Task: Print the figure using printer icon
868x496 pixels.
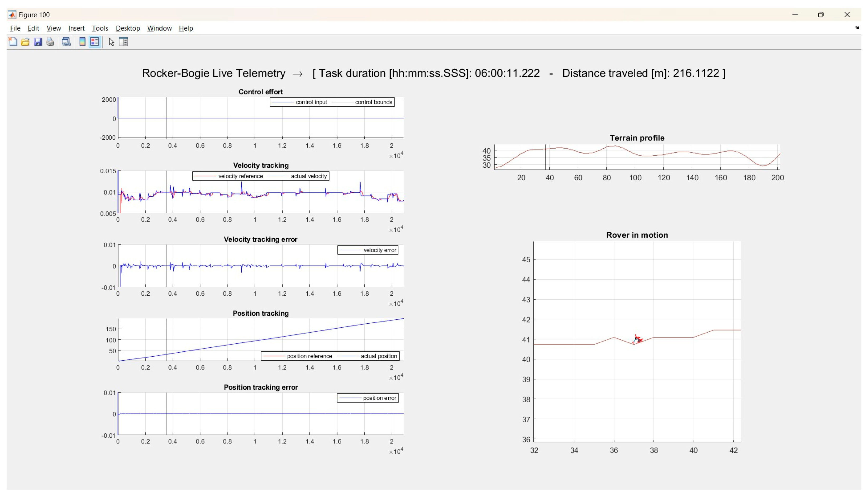Action: (x=50, y=42)
